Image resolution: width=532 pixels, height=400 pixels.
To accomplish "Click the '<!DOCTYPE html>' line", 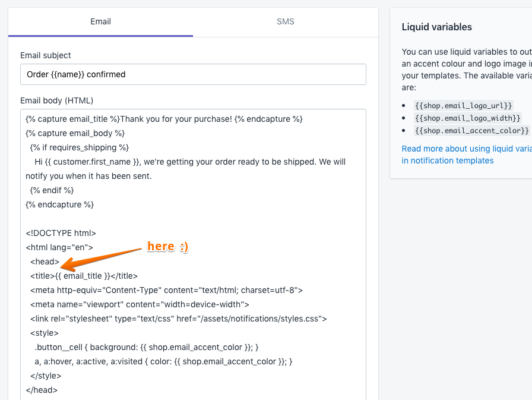I will pos(61,233).
